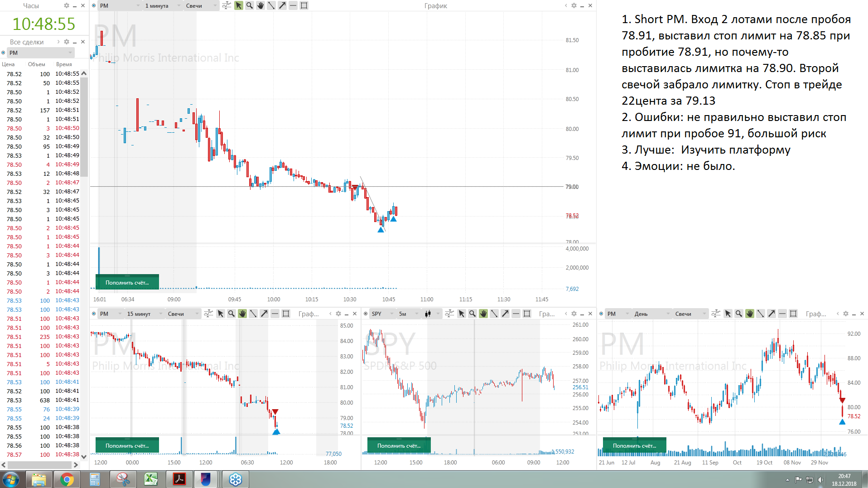
Task: Select rectangle tool in main chart toolbar
Action: [304, 5]
